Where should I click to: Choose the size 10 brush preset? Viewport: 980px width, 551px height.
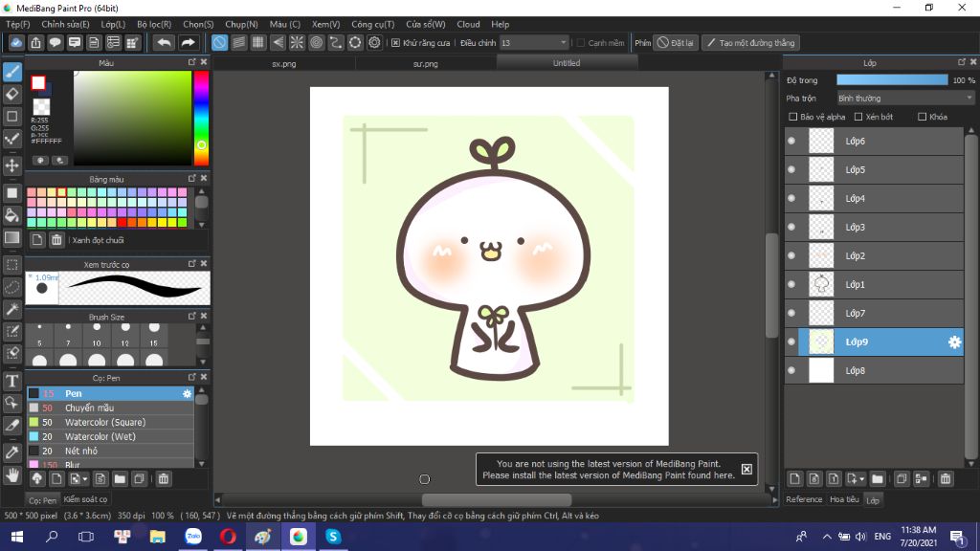(97, 336)
